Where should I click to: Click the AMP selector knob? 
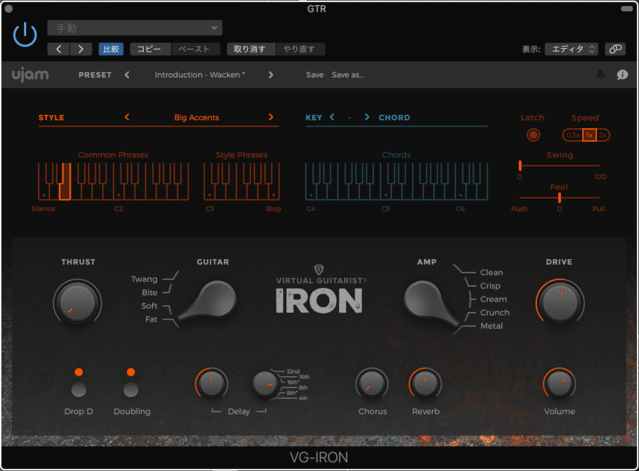430,303
